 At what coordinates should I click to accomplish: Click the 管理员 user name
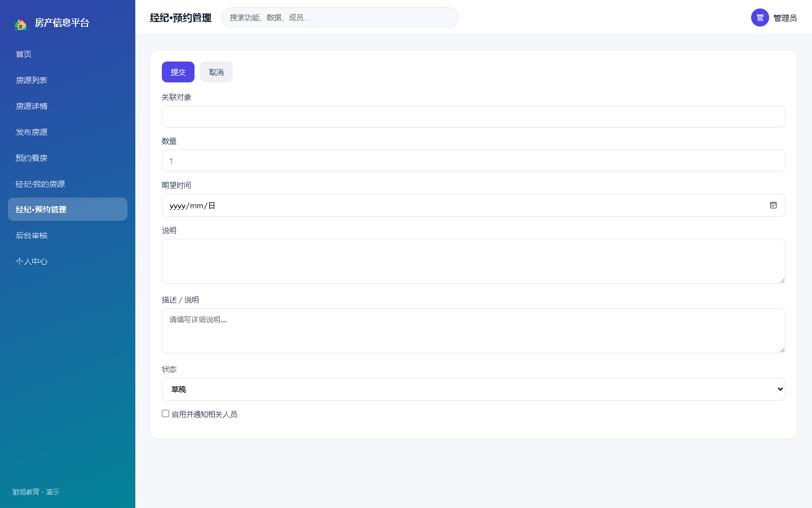coord(785,18)
